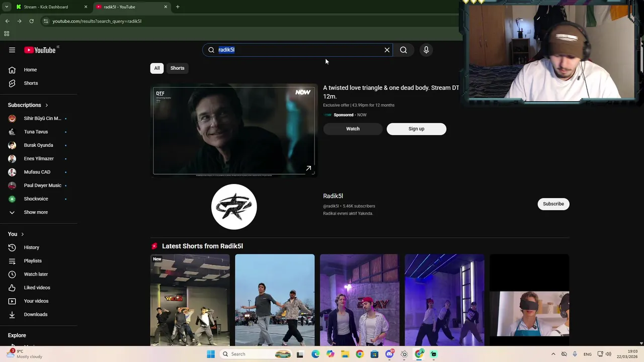Select the Shorts filter chip
644x362 pixels.
tap(177, 68)
